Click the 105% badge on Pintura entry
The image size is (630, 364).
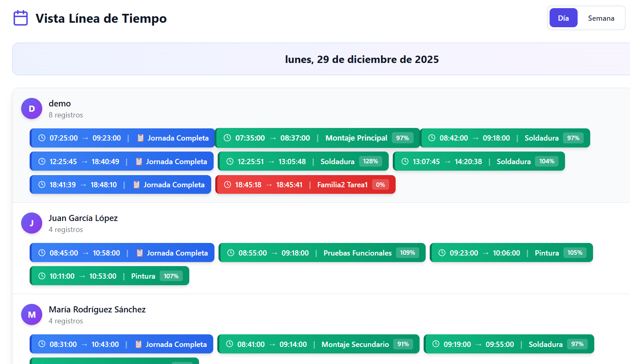[x=574, y=253]
